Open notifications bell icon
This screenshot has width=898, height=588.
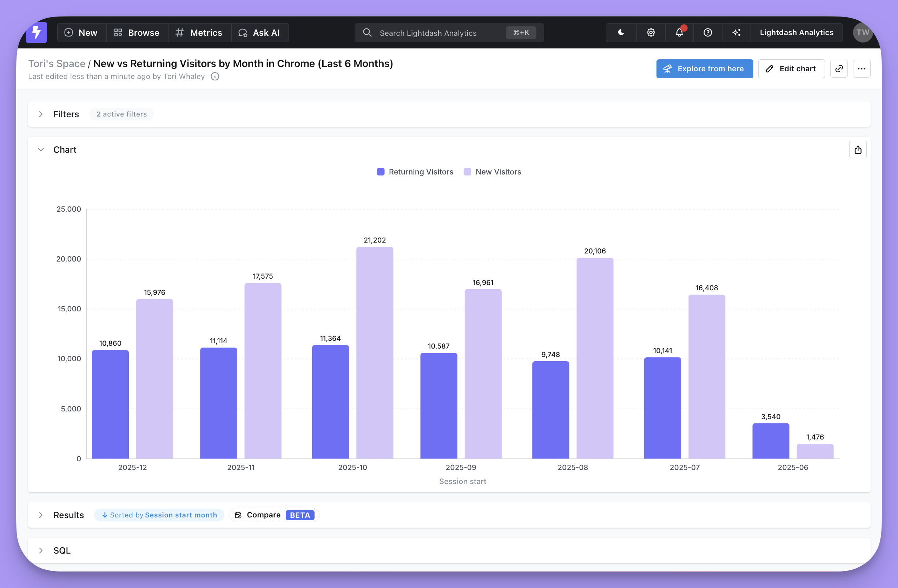(x=679, y=32)
